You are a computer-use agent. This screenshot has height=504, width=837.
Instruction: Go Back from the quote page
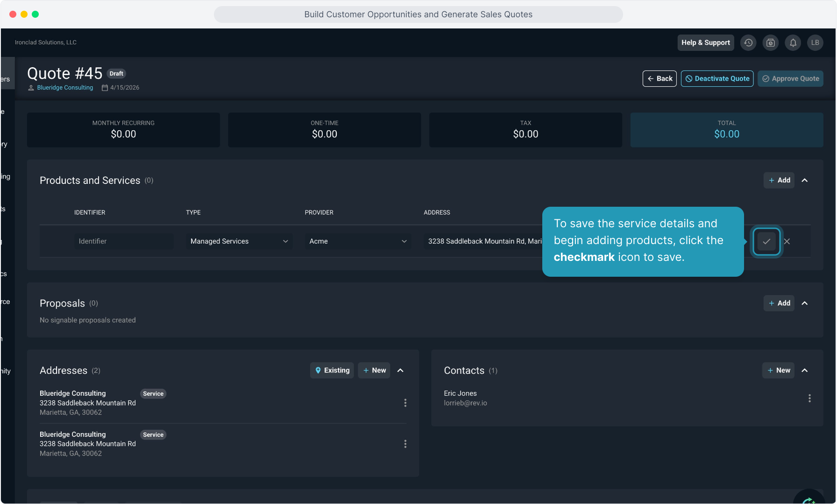[660, 79]
